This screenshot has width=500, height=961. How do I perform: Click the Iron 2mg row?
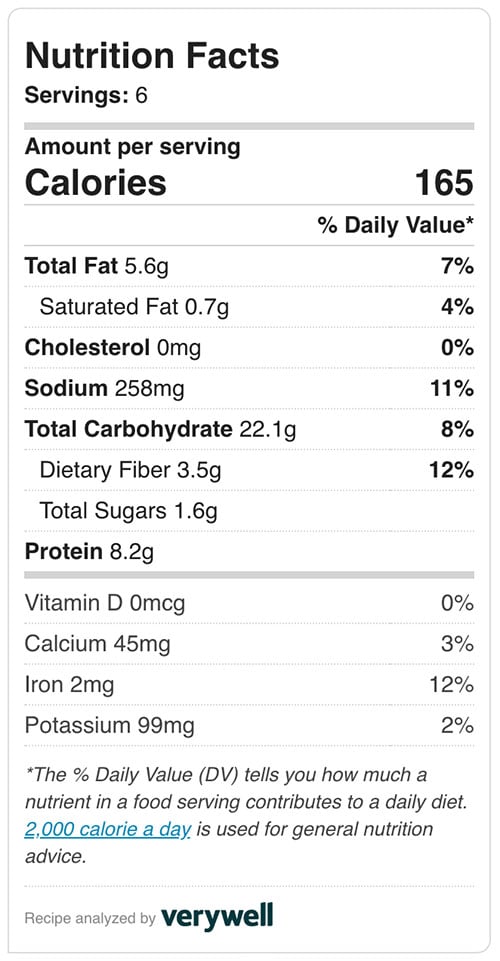coord(249,685)
